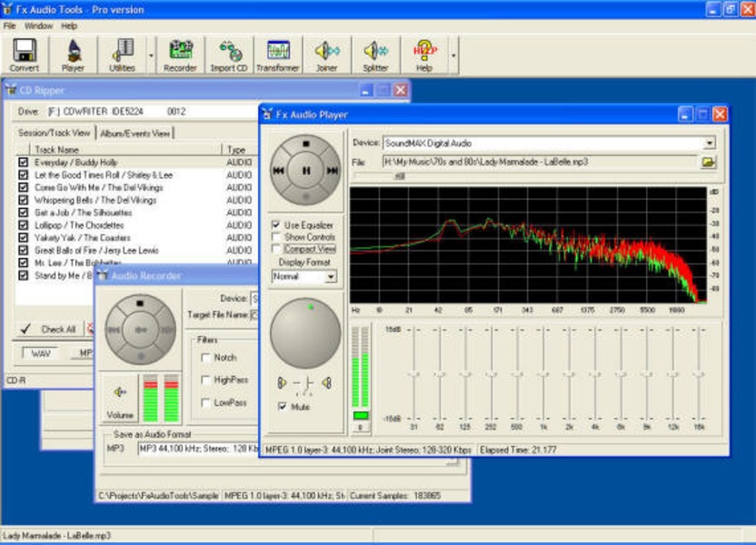Viewport: 756px width, 545px height.
Task: Open the Display Format Normal dropdown
Action: click(330, 276)
